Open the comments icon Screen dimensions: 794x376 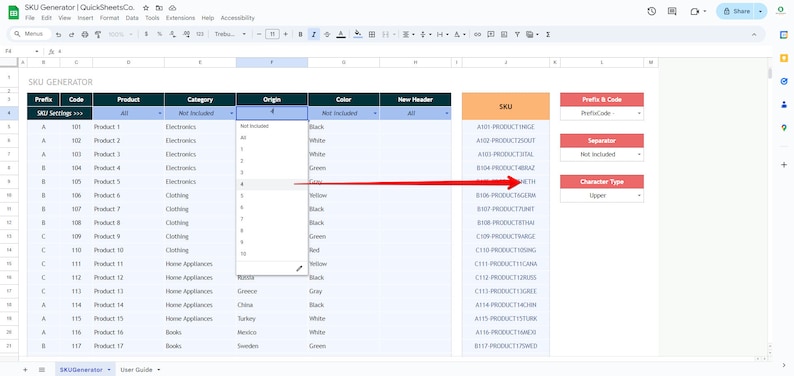coord(672,11)
